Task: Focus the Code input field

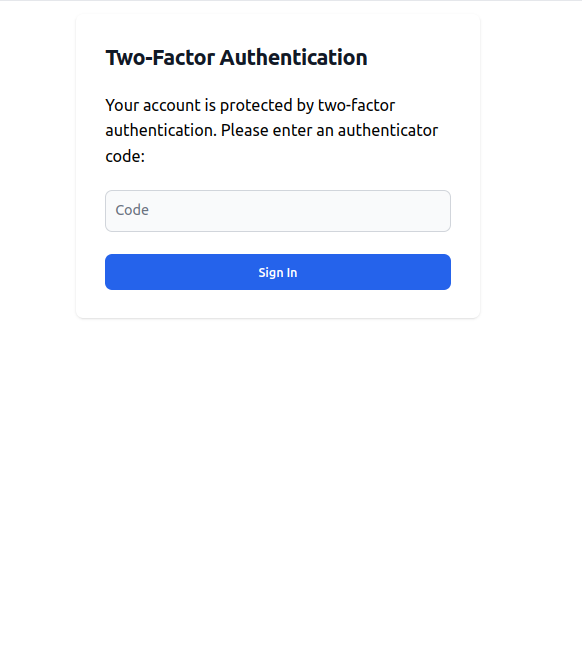Action: pyautogui.click(x=278, y=211)
